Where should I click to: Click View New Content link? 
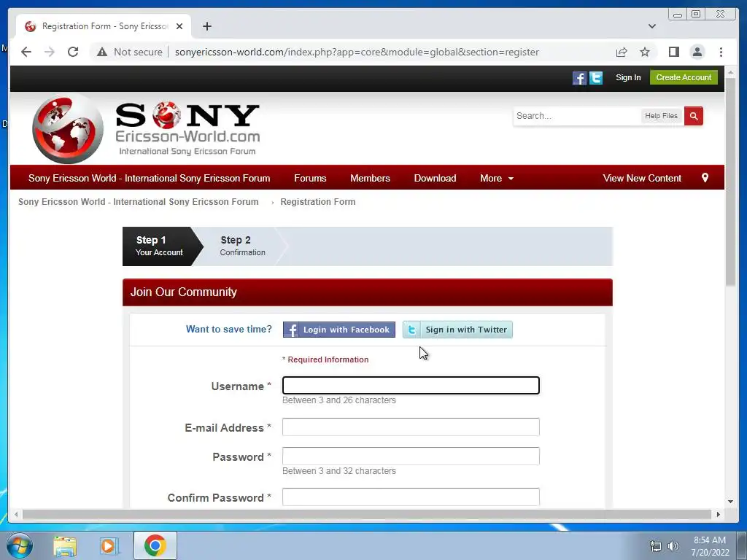coord(642,178)
